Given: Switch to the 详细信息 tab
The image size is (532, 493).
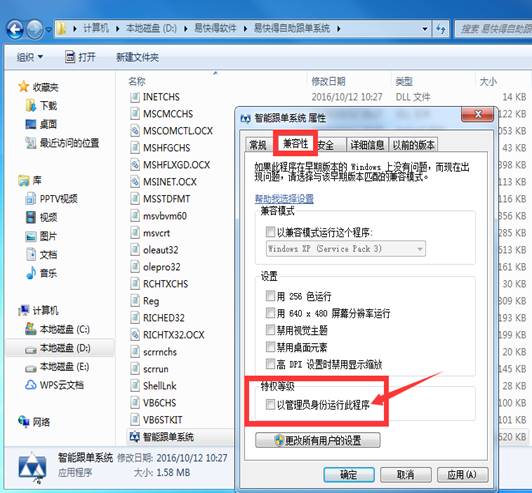Looking at the screenshot, I should point(367,145).
